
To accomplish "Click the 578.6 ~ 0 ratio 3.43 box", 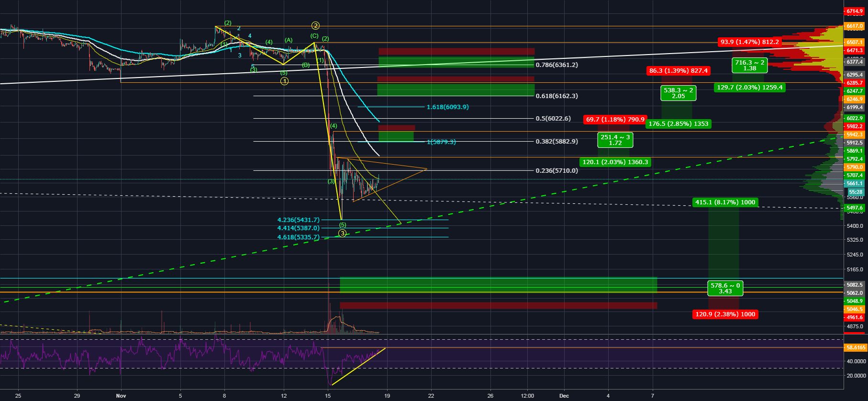I will click(x=725, y=289).
